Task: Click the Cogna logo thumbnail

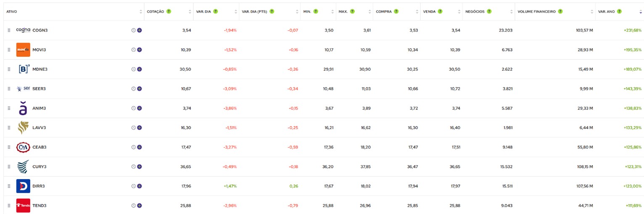Action: pyautogui.click(x=23, y=30)
